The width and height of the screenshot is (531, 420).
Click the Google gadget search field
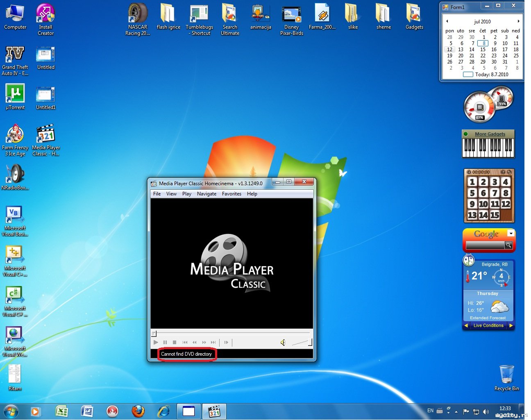tap(485, 245)
